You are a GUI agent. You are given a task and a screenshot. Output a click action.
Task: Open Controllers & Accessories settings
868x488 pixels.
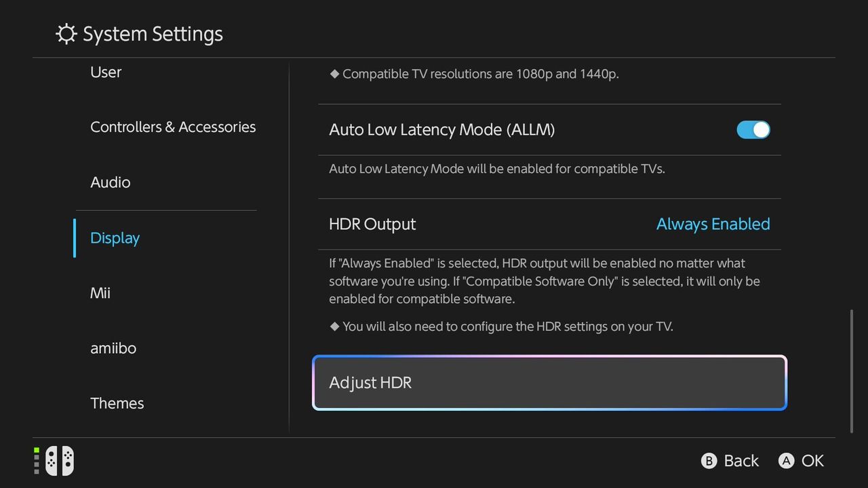173,127
